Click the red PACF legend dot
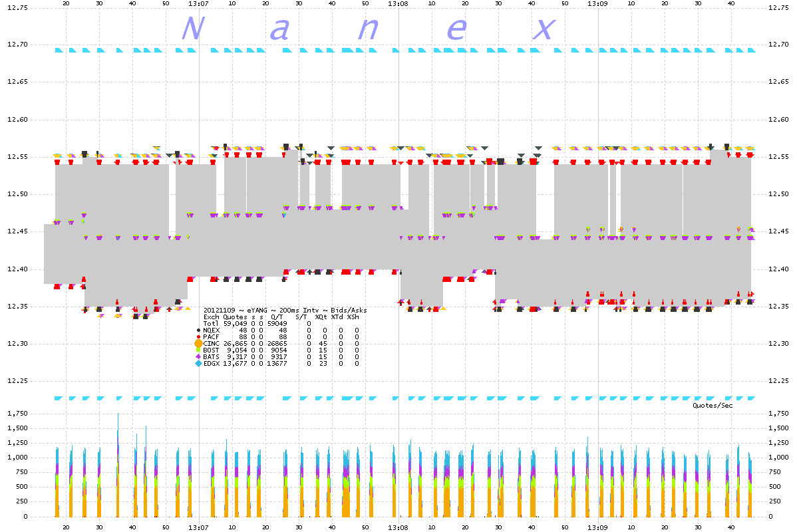 click(199, 337)
